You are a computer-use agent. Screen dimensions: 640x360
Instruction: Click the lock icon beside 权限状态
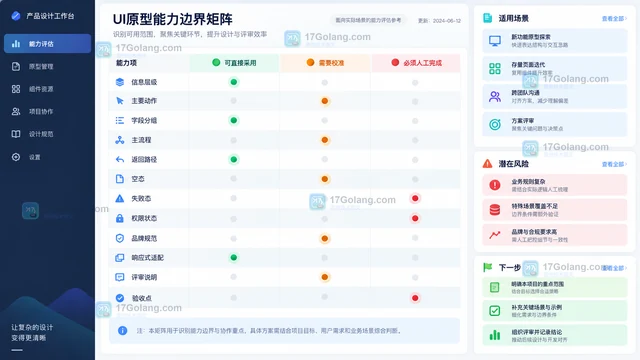[120, 218]
